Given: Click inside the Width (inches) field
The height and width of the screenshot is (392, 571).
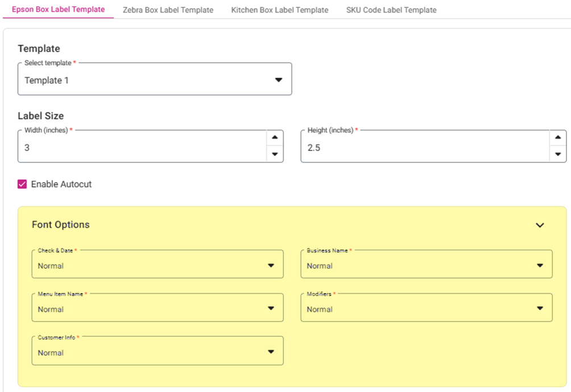Looking at the screenshot, I should 142,148.
